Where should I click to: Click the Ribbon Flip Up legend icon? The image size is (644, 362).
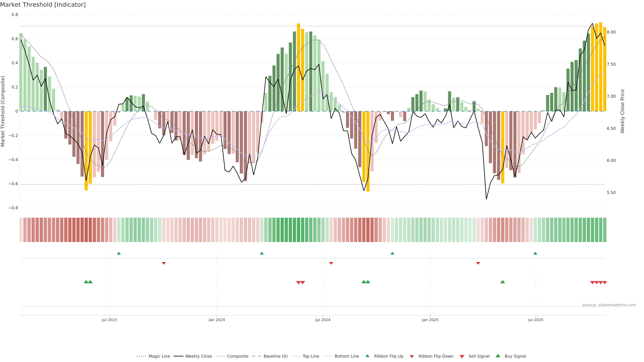(x=367, y=356)
